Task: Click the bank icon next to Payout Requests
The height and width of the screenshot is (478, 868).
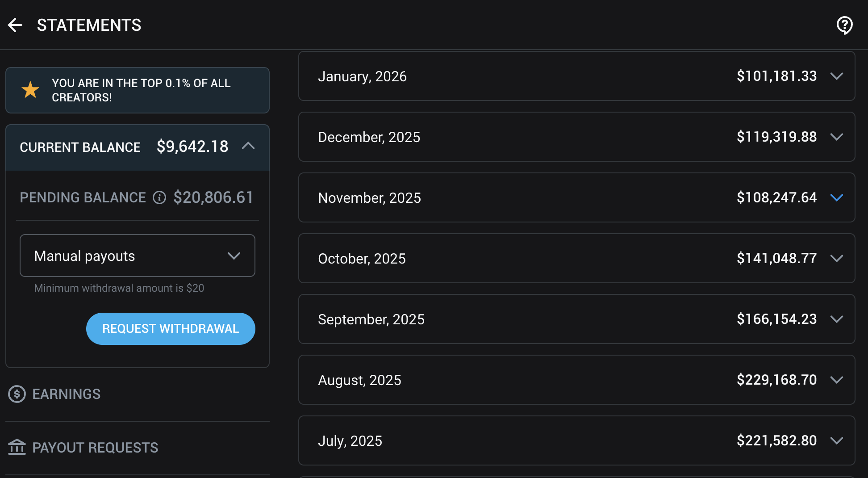Action: click(x=17, y=447)
